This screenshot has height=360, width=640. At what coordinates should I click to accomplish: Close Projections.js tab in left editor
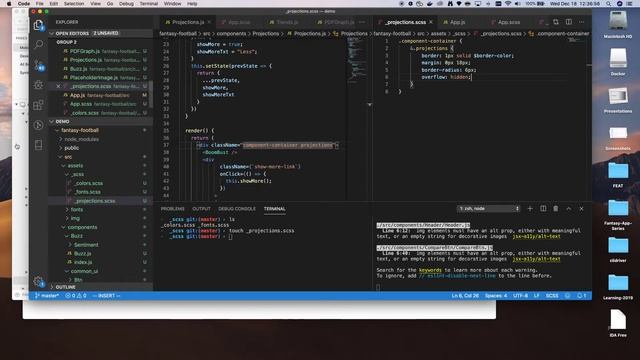[x=209, y=22]
